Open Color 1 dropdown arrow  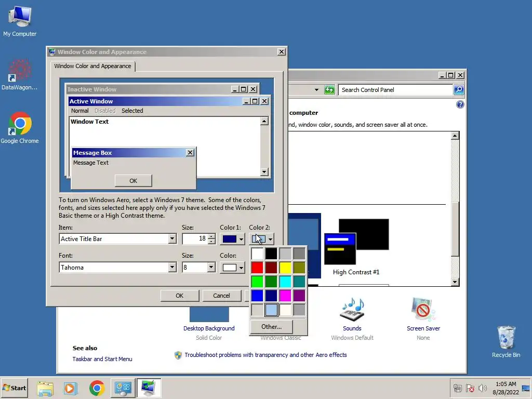(241, 239)
